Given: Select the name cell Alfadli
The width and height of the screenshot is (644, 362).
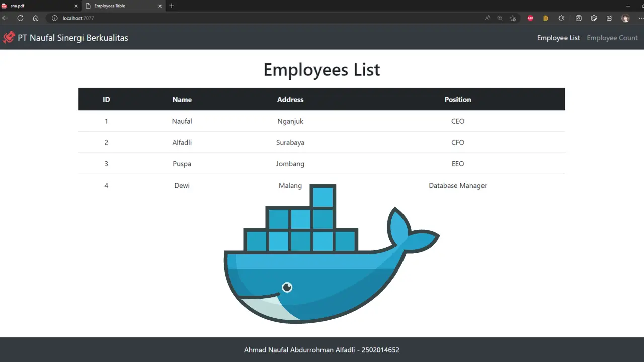Looking at the screenshot, I should coord(182,142).
